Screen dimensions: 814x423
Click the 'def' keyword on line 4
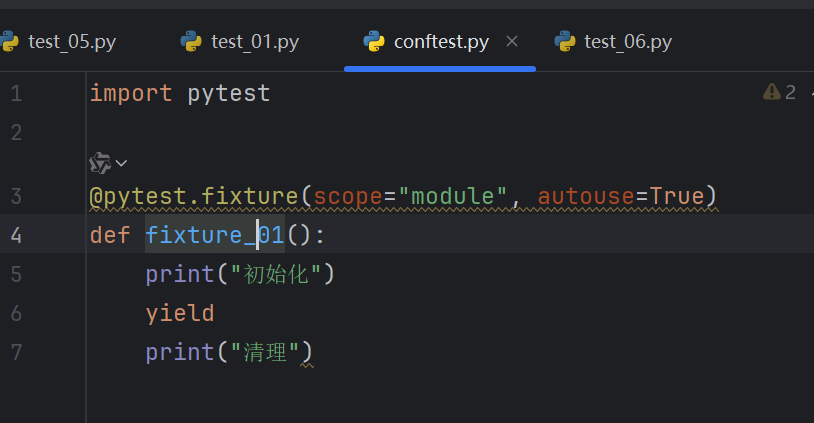pos(110,235)
